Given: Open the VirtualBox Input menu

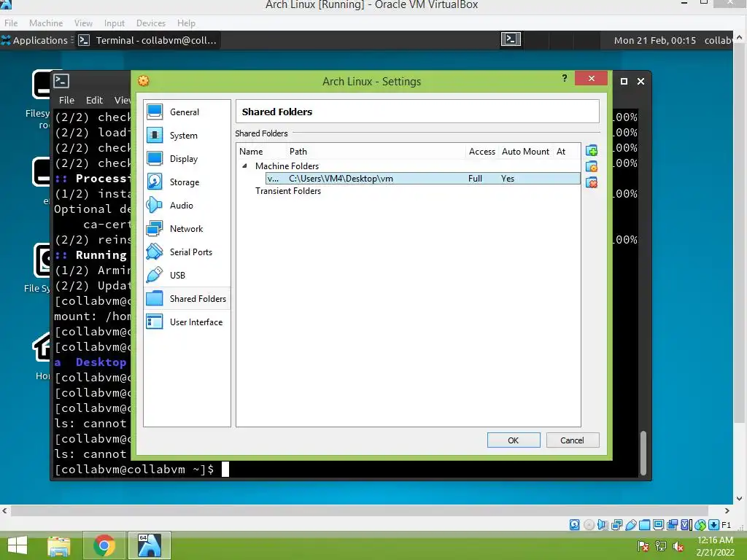Looking at the screenshot, I should [115, 23].
